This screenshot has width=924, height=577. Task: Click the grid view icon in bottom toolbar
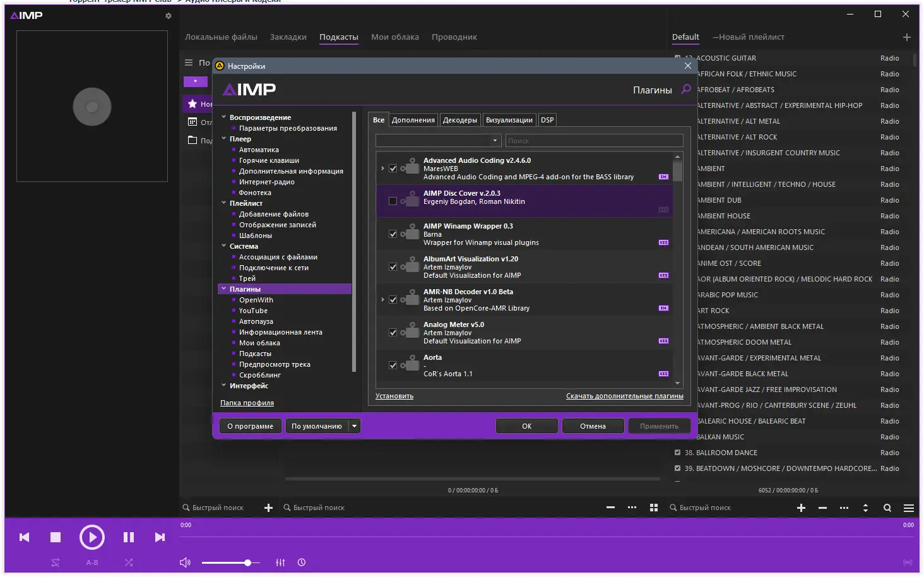(x=654, y=508)
